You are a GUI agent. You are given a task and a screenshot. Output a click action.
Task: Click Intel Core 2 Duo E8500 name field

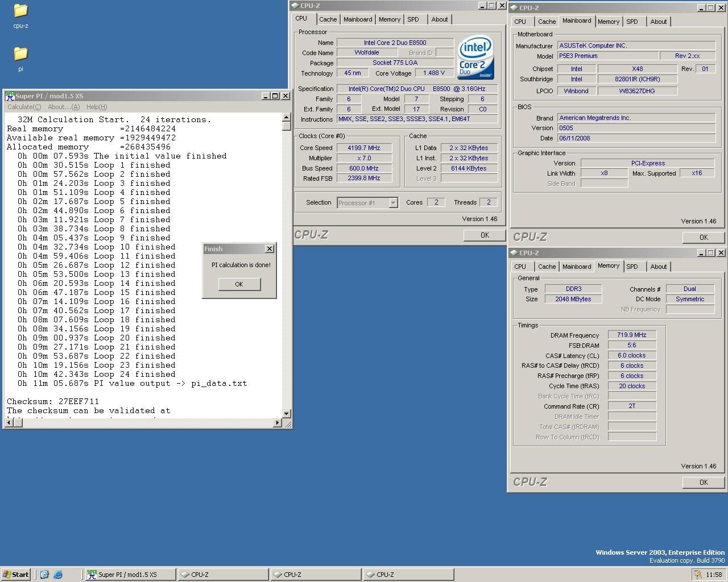click(x=395, y=43)
